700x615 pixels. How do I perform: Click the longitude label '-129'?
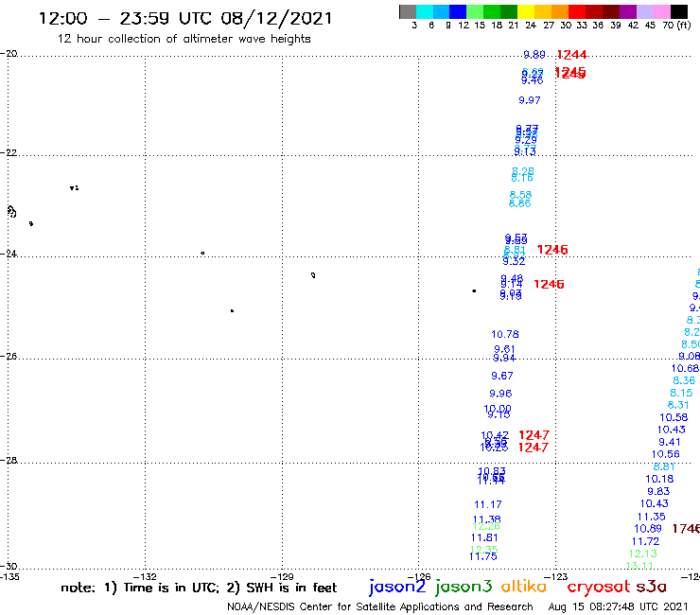[x=282, y=576]
